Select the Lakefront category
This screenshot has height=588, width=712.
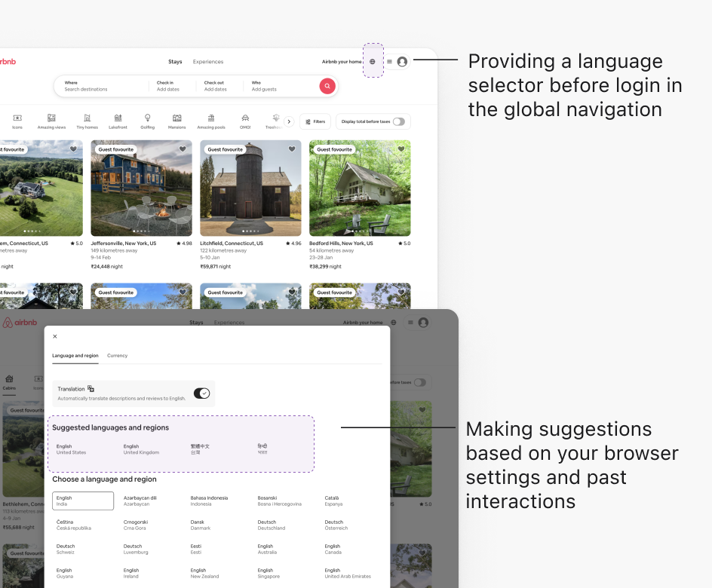point(118,121)
